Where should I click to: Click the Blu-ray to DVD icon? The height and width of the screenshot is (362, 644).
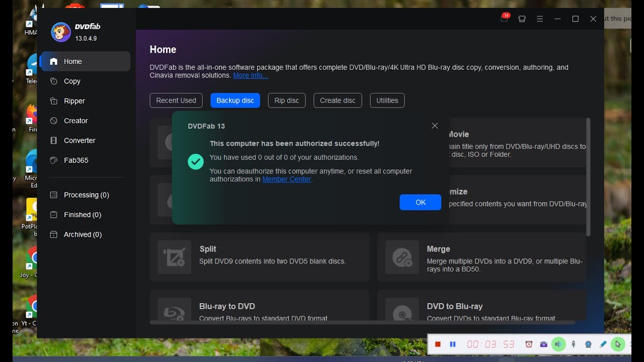[175, 310]
